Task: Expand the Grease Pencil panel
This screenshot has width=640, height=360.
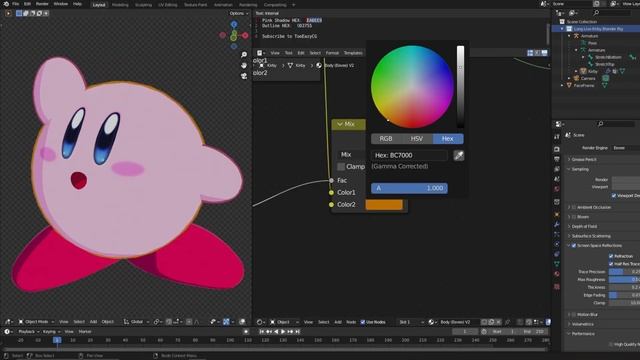Action: (x=569, y=160)
